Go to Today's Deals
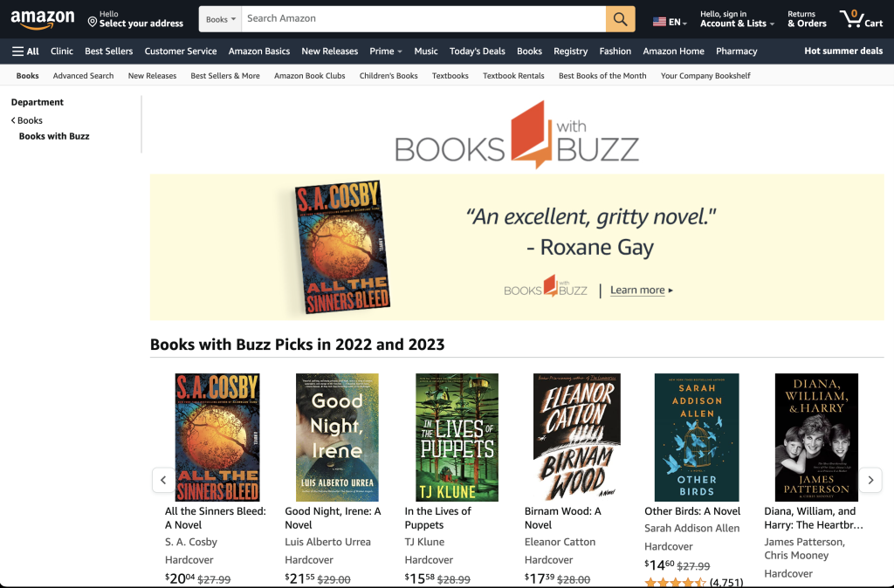This screenshot has height=588, width=894. point(478,51)
